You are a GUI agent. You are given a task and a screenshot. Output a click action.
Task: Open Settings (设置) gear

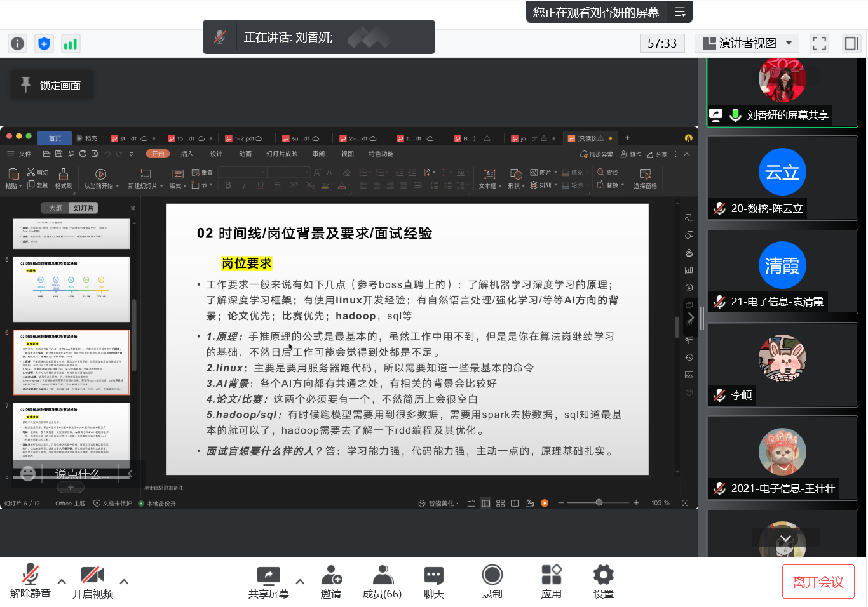603,581
